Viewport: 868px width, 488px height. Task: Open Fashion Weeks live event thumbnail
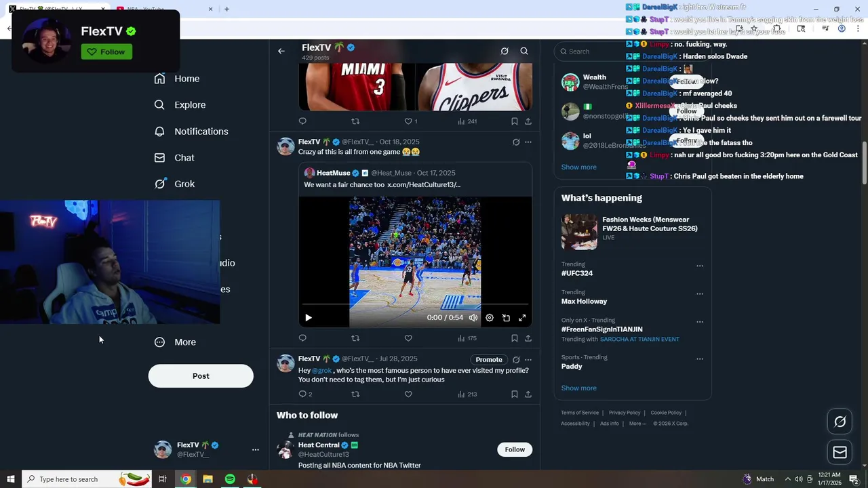click(x=579, y=232)
